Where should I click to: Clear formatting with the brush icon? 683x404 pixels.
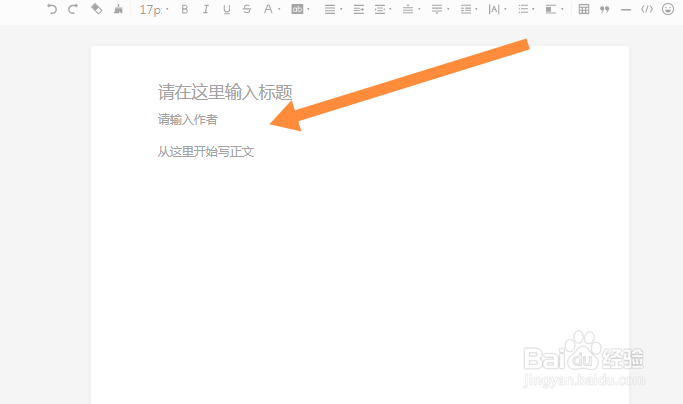coord(118,9)
